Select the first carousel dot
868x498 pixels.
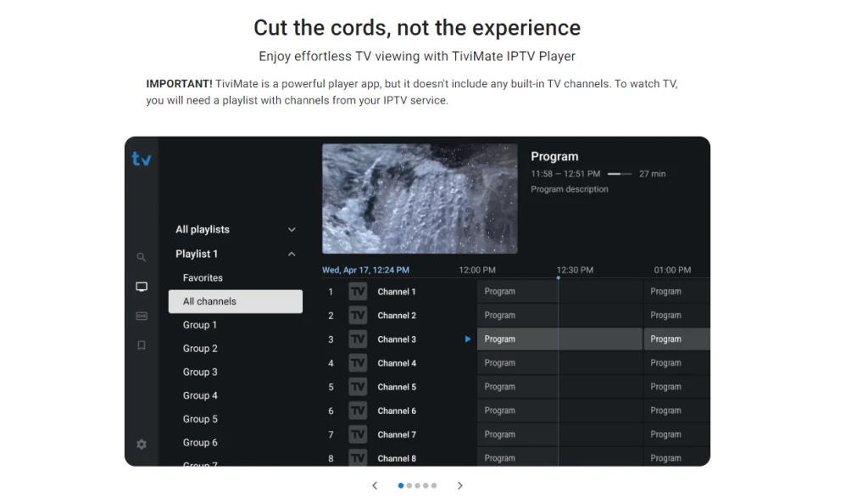click(401, 485)
